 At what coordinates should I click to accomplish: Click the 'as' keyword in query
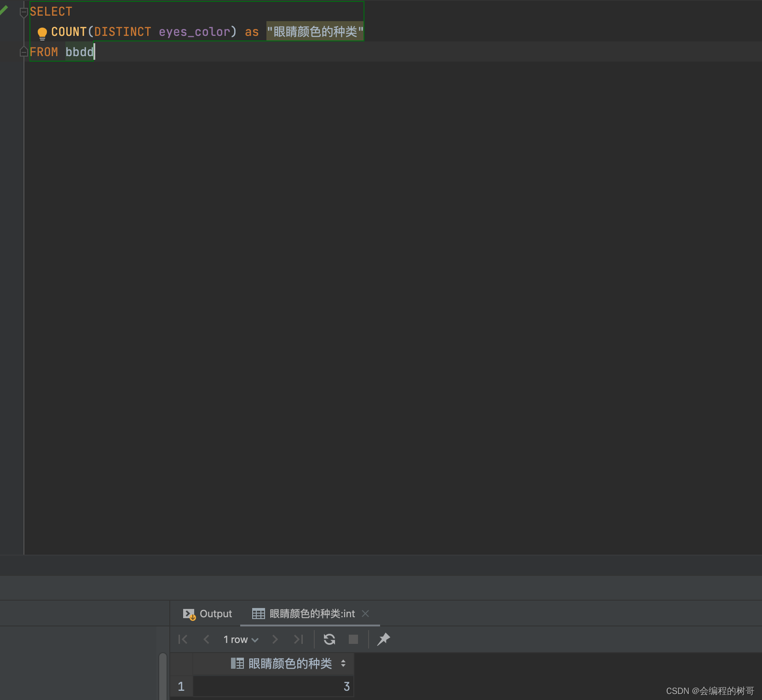click(x=252, y=32)
